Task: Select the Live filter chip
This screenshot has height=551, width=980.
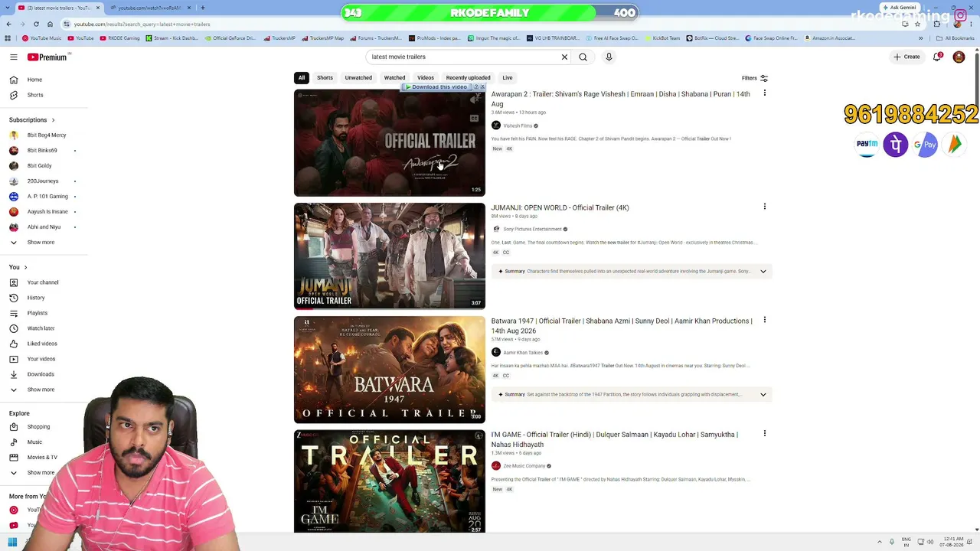Action: coord(508,77)
